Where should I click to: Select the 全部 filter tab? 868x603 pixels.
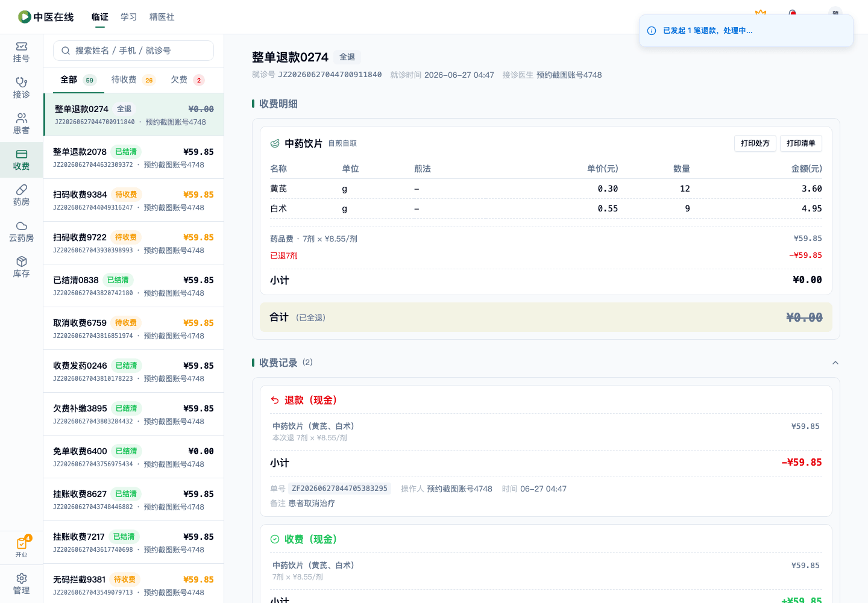click(x=78, y=80)
